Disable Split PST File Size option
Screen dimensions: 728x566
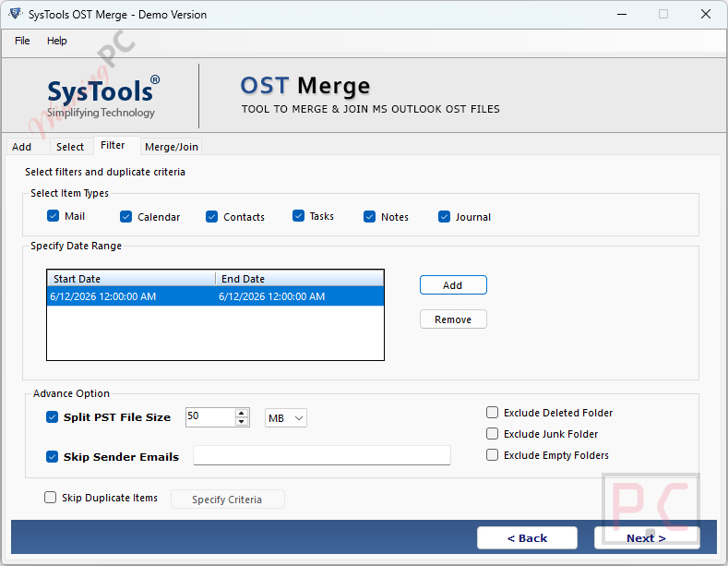tap(52, 417)
